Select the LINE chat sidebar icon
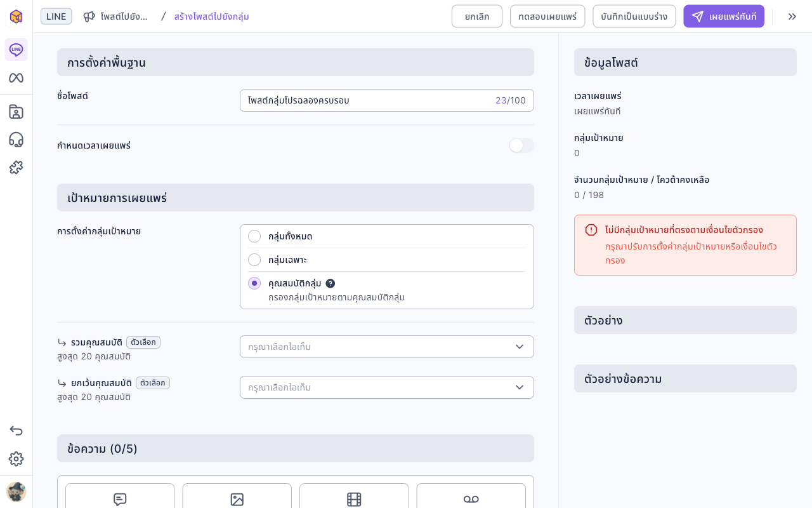 point(16,50)
